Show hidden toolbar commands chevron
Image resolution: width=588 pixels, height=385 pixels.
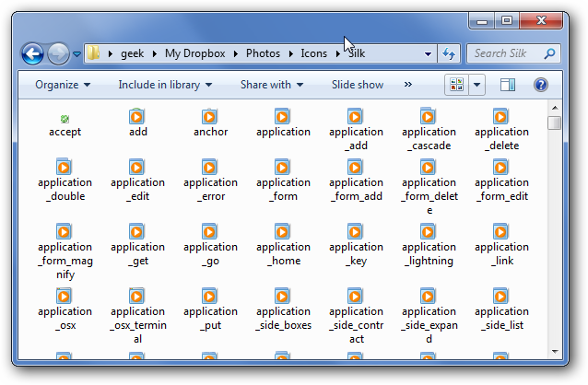[x=406, y=85]
